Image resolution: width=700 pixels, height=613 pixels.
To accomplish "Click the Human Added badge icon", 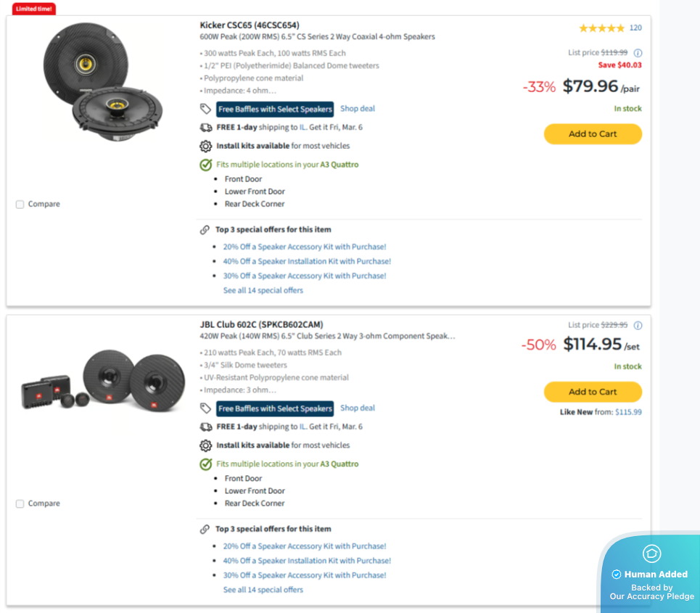I will click(651, 554).
